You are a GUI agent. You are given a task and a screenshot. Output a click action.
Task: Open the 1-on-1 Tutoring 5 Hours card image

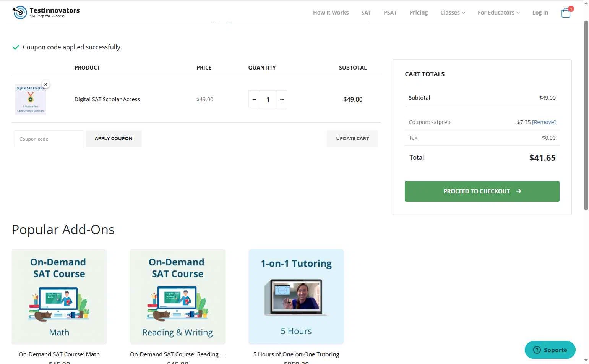[x=296, y=297]
